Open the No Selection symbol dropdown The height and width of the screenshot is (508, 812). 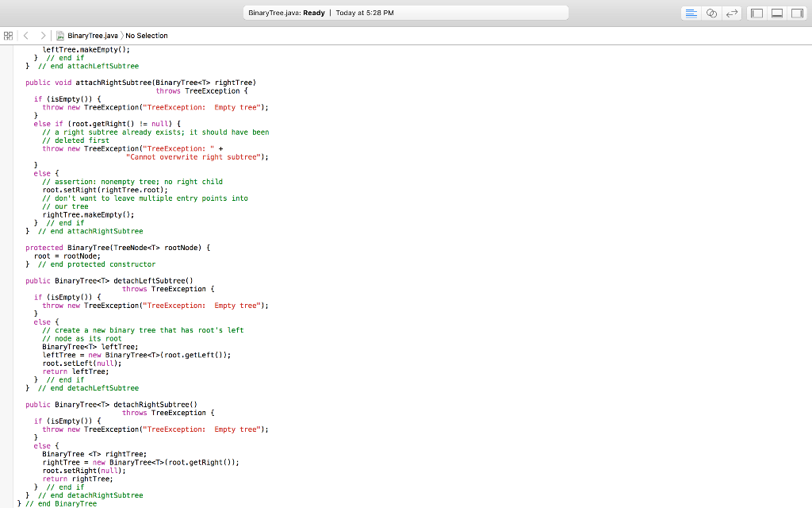pyautogui.click(x=147, y=35)
